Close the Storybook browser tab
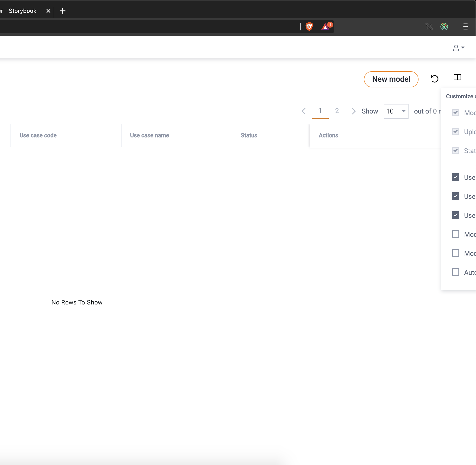Screen dimensions: 476x465 point(48,11)
